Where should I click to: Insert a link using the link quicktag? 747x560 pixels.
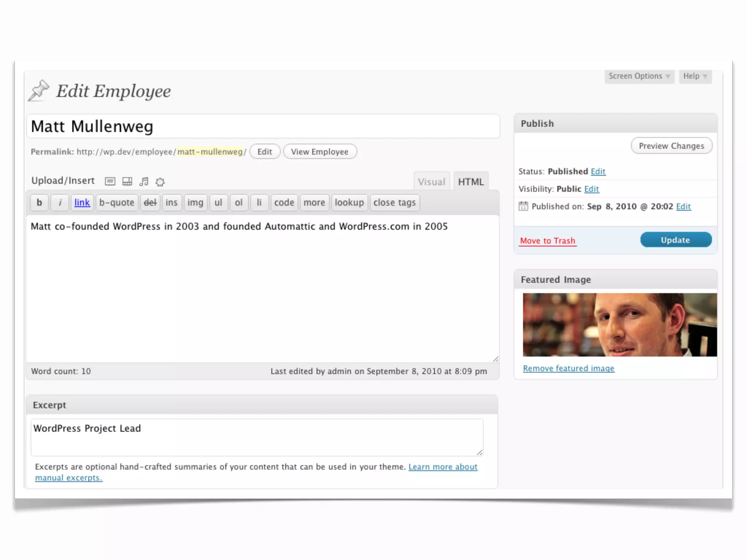coord(82,202)
